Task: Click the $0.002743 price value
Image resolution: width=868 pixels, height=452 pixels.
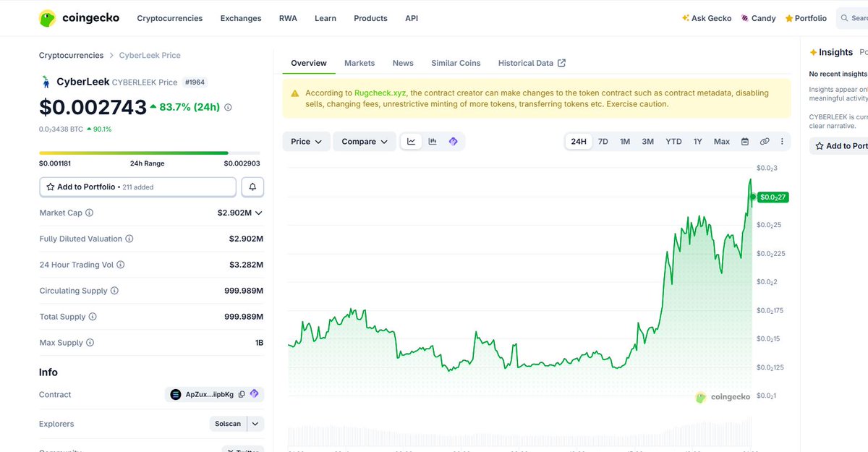Action: coord(93,107)
